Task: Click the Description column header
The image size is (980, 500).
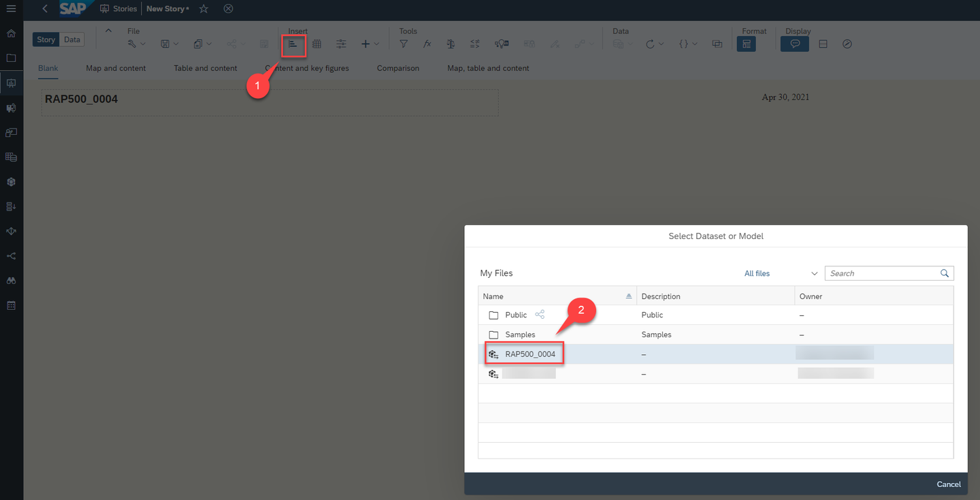Action: coord(715,296)
